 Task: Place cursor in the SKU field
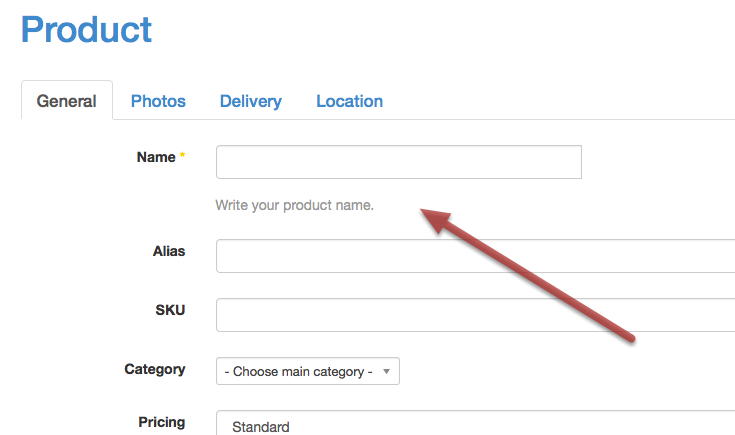[475, 315]
